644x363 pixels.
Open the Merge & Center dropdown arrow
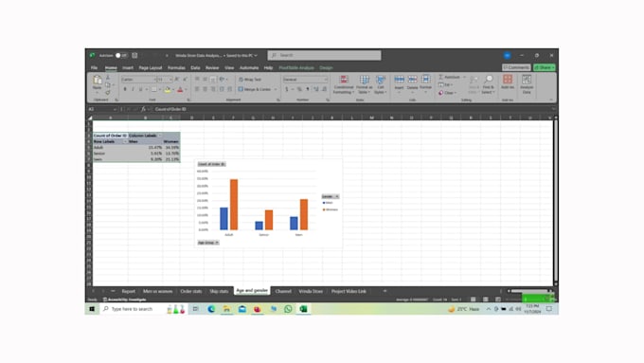(x=276, y=89)
